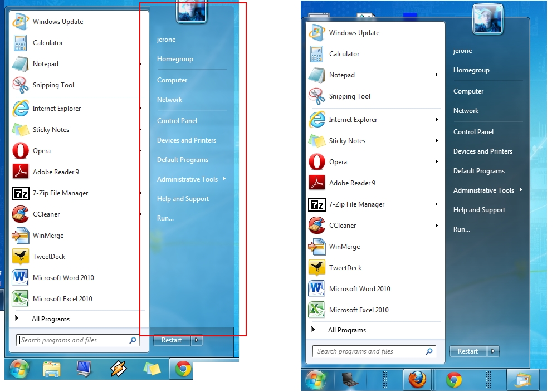Launch Microsoft Excel 2010 from left Start menu
This screenshot has height=392, width=557.
pos(62,299)
